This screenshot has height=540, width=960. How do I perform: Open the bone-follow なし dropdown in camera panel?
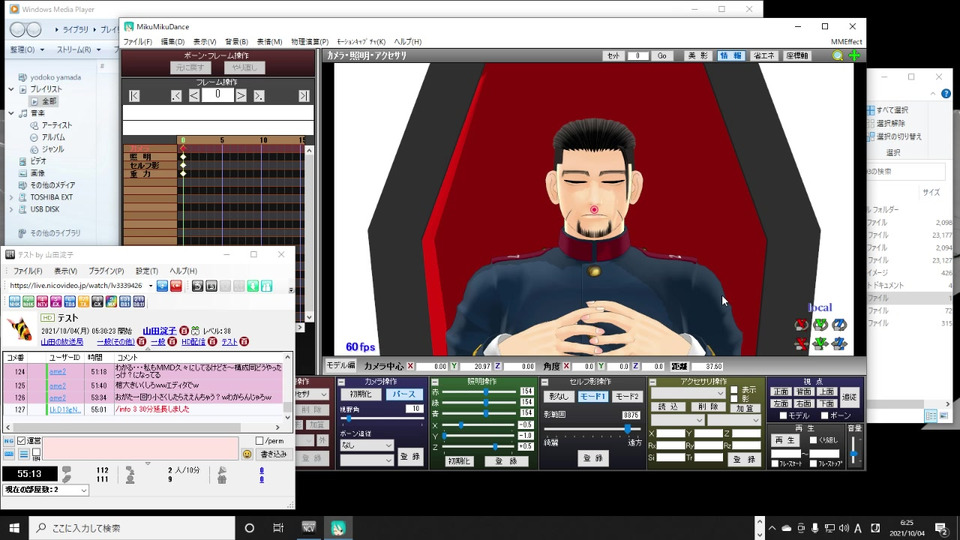tap(366, 445)
